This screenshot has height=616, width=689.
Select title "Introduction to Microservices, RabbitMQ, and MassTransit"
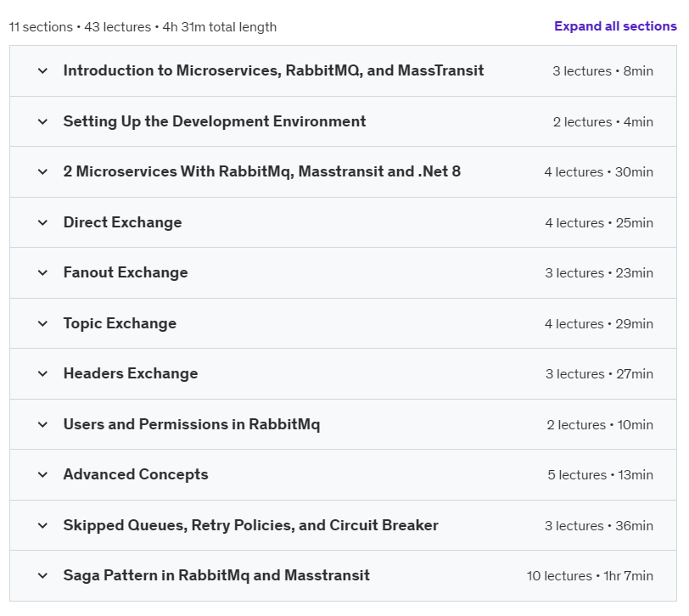tap(273, 70)
